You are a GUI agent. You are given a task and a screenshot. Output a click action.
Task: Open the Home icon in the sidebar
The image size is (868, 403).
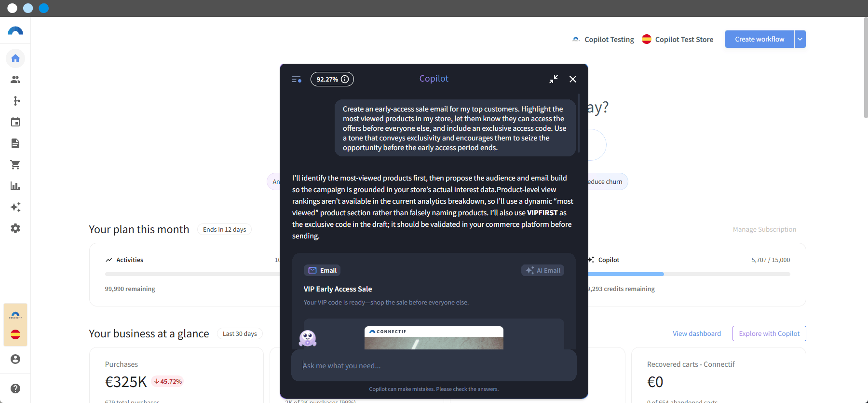pos(15,58)
